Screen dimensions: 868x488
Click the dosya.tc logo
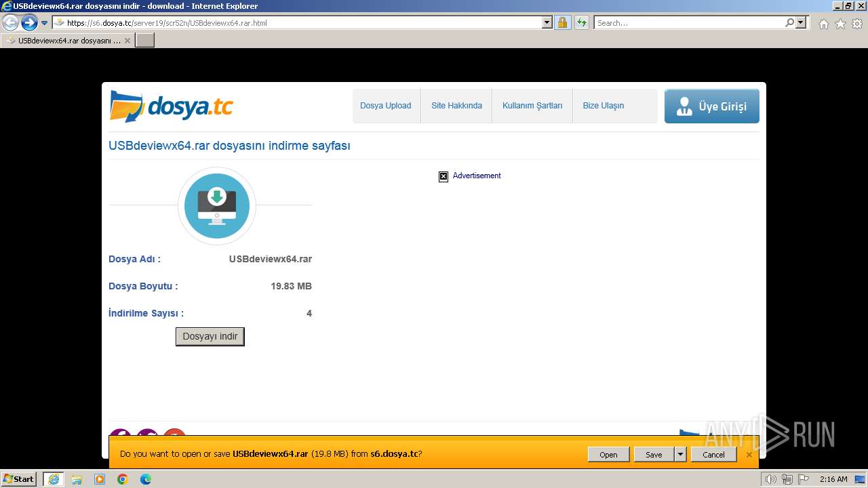(171, 106)
